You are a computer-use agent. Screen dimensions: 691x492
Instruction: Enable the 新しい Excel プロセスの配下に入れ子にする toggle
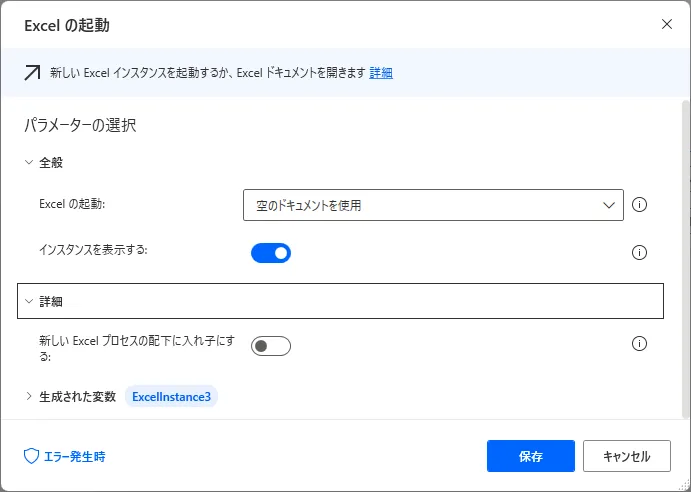coord(270,346)
